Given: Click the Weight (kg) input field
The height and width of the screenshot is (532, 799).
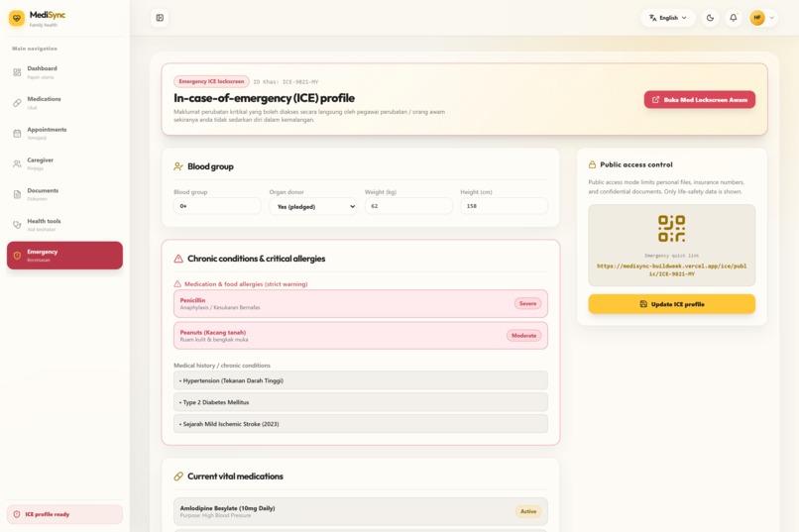Looking at the screenshot, I should pyautogui.click(x=408, y=206).
